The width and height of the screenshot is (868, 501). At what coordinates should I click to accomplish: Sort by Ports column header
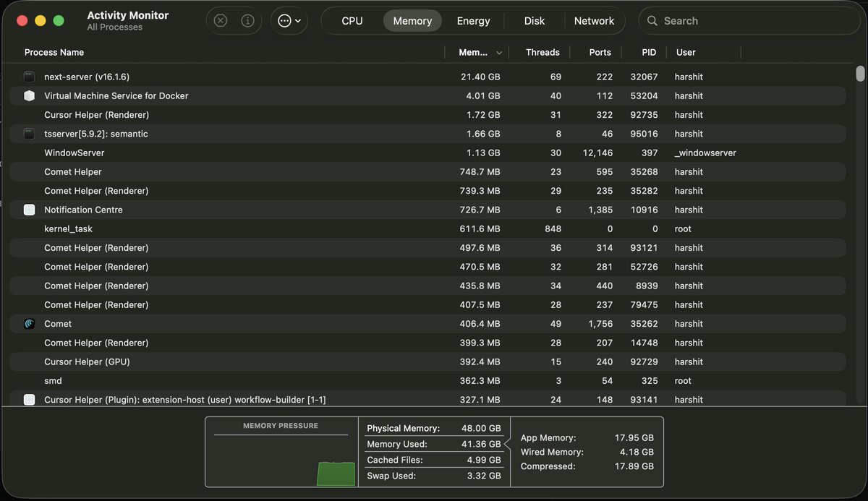600,52
